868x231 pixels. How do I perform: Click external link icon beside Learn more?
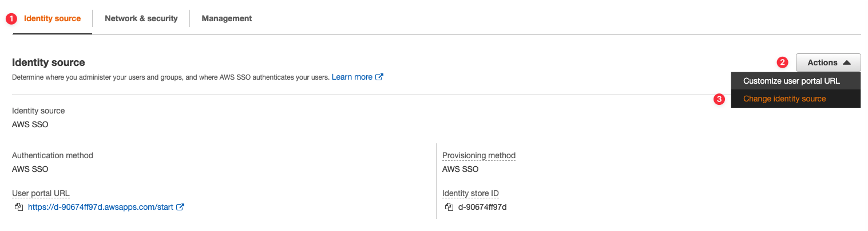tap(379, 77)
